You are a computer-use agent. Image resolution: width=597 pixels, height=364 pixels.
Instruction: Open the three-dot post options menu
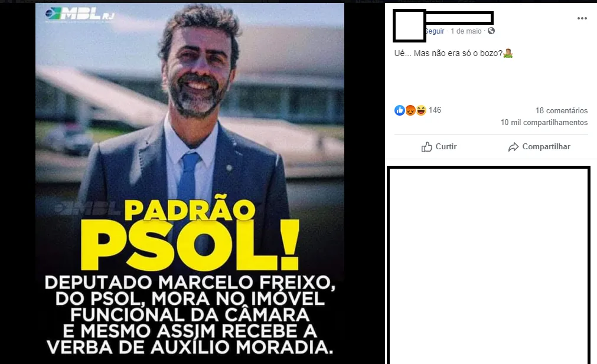(x=582, y=18)
